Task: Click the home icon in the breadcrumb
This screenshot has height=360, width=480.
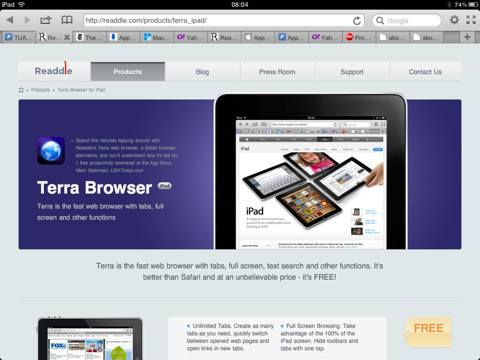Action: 21,90
